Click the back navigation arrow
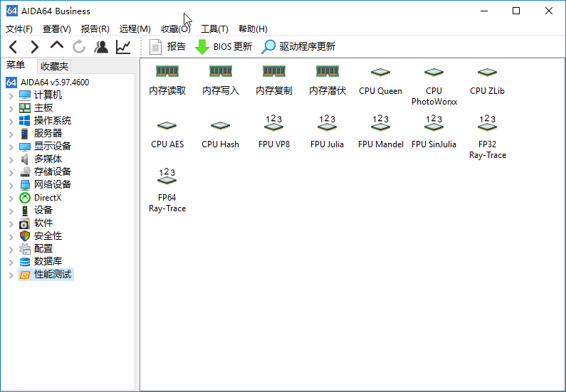Image resolution: width=566 pixels, height=392 pixels. (14, 47)
